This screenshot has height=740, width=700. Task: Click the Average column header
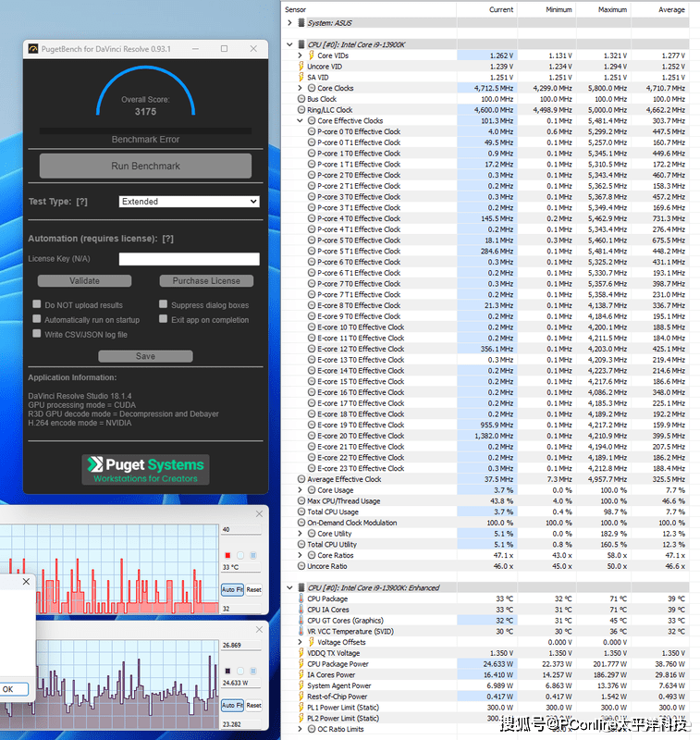point(671,9)
